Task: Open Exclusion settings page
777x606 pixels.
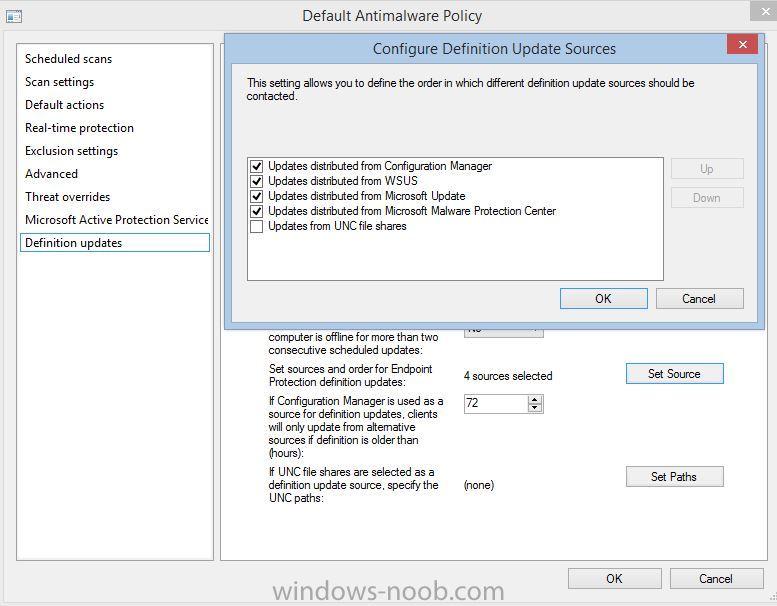Action: (x=71, y=151)
